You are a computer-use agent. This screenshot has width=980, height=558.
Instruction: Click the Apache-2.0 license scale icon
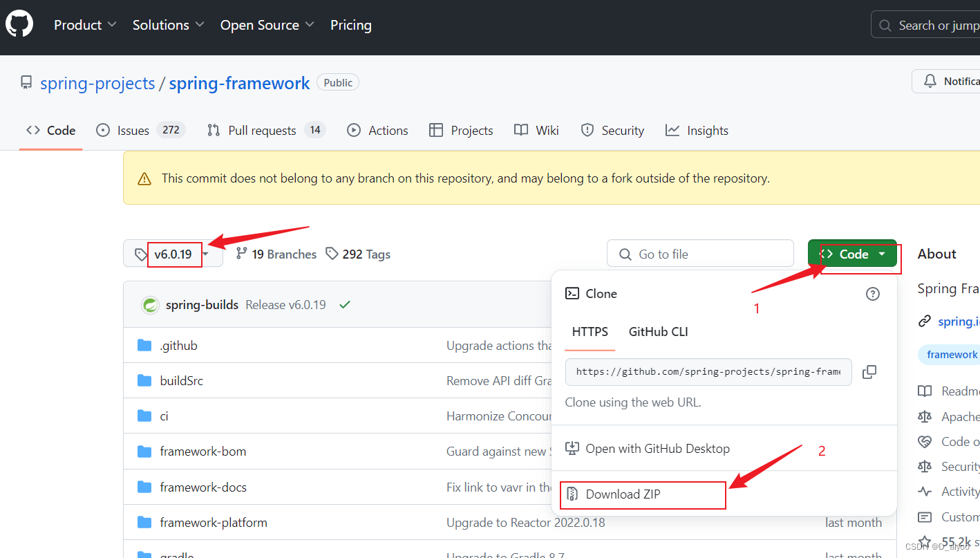pyautogui.click(x=925, y=416)
